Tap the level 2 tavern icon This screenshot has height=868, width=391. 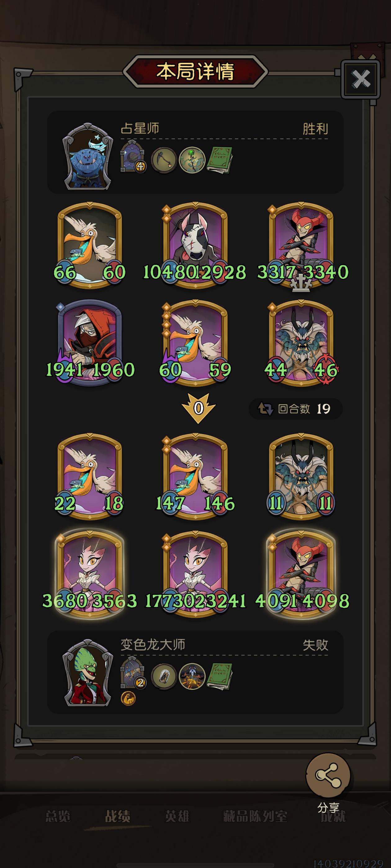pos(133,673)
